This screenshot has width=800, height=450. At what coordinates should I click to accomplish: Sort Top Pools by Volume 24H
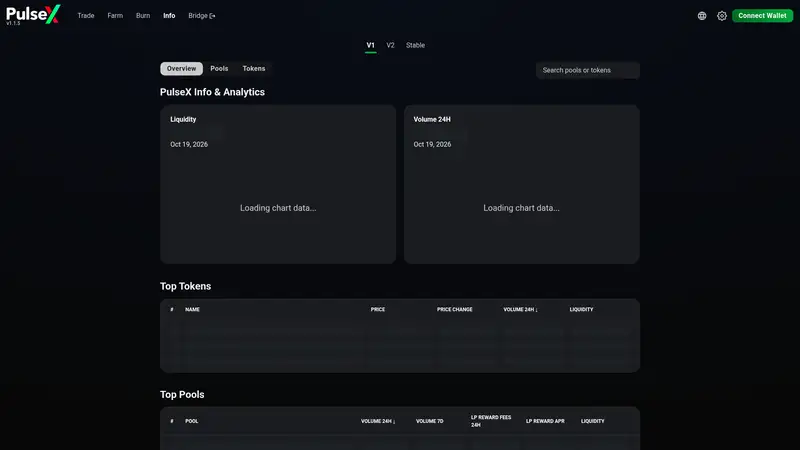378,421
